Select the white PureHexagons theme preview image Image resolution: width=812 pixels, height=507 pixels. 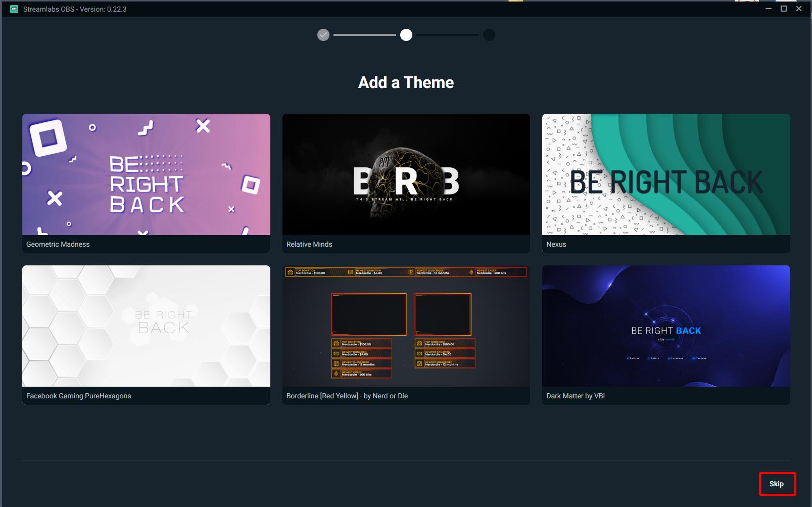pos(146,326)
